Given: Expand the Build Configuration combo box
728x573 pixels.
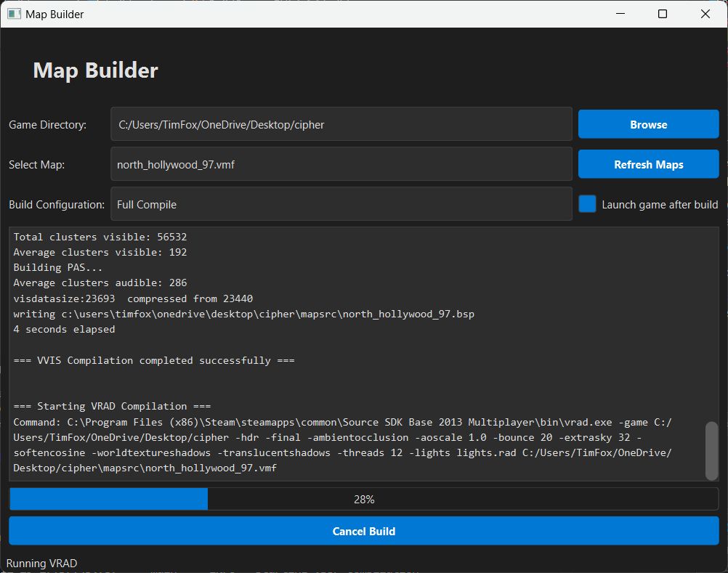Looking at the screenshot, I should pyautogui.click(x=341, y=205).
